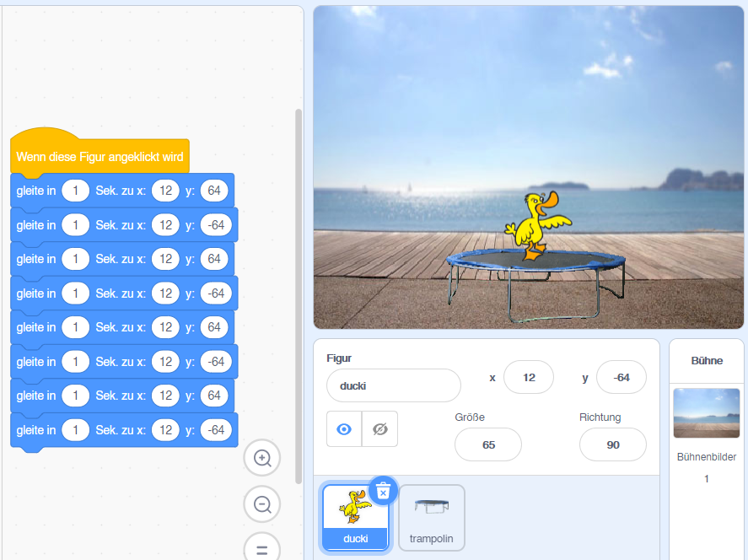
Task: Open the Richtung direction field
Action: click(x=612, y=444)
